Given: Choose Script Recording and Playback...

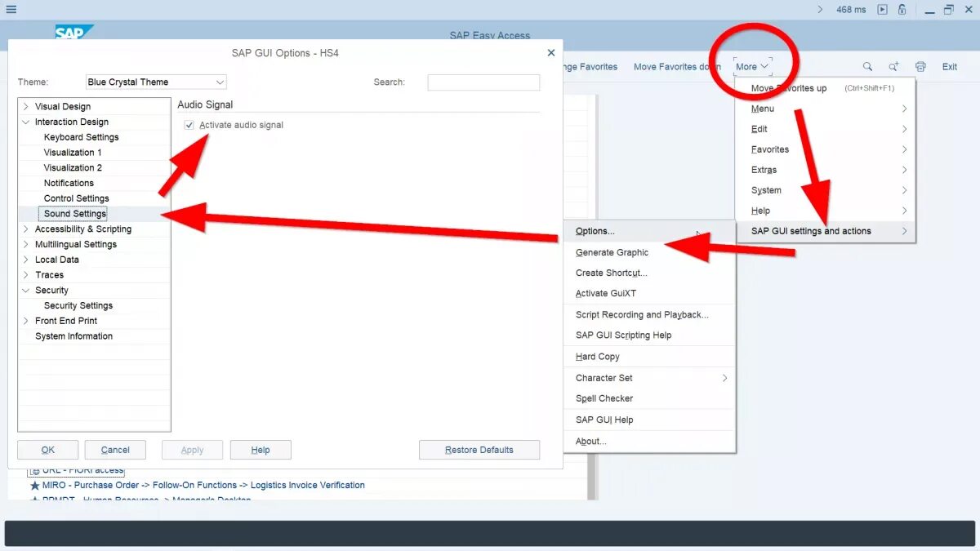Looking at the screenshot, I should (x=650, y=314).
